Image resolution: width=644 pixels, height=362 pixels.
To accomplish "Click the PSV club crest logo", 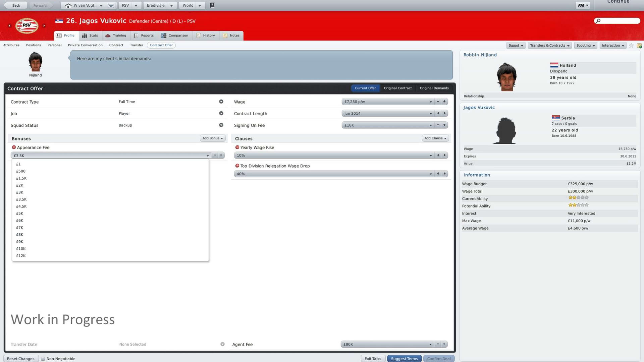I will [x=27, y=25].
